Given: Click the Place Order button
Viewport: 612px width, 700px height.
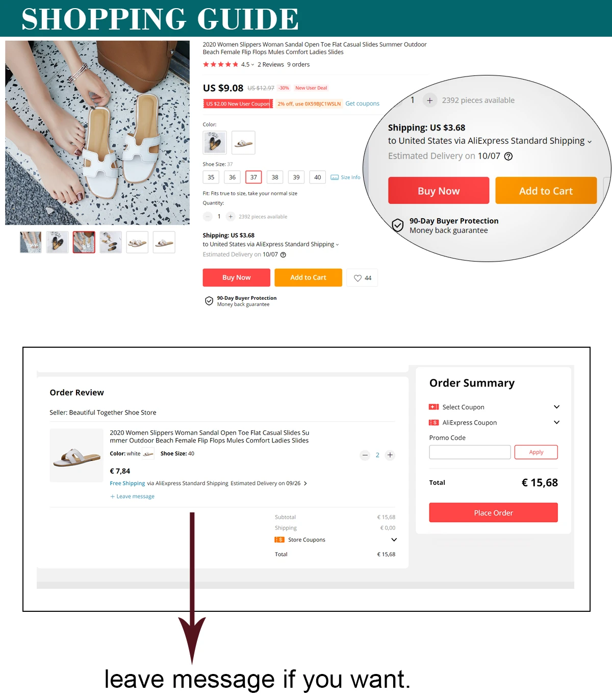Looking at the screenshot, I should 493,512.
